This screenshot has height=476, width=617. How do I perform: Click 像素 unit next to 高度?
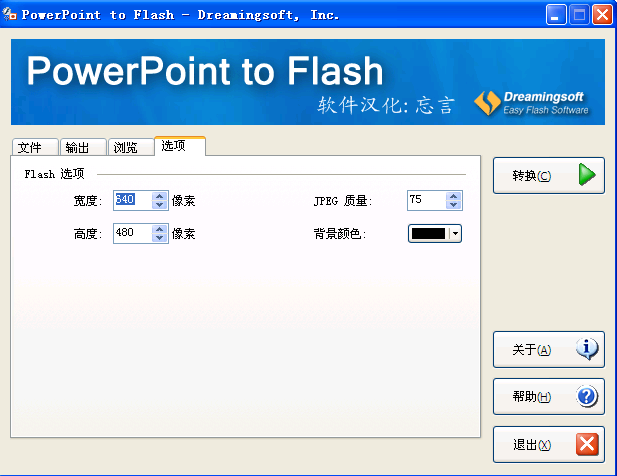(183, 234)
